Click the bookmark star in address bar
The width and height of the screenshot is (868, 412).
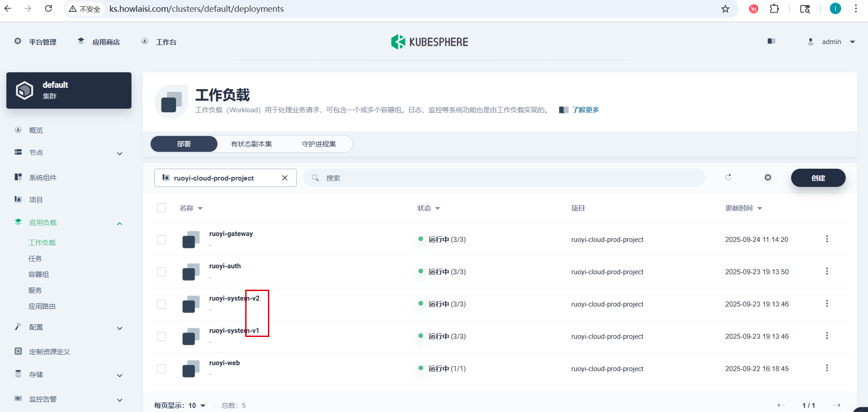pyautogui.click(x=725, y=9)
